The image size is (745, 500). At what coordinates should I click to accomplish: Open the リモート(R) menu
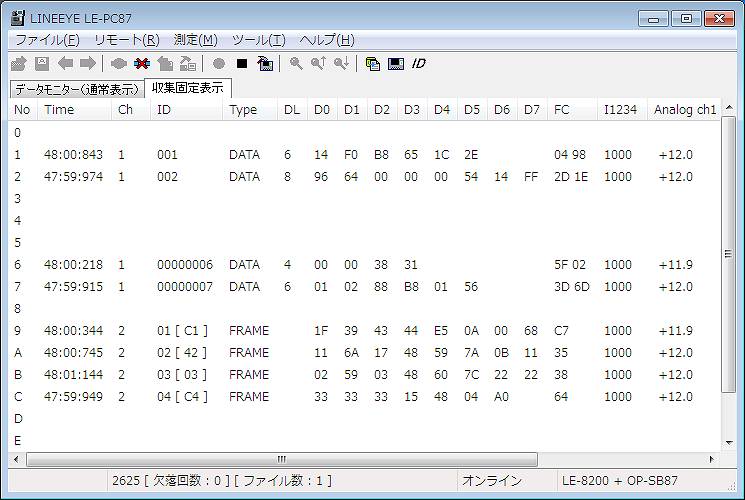126,40
